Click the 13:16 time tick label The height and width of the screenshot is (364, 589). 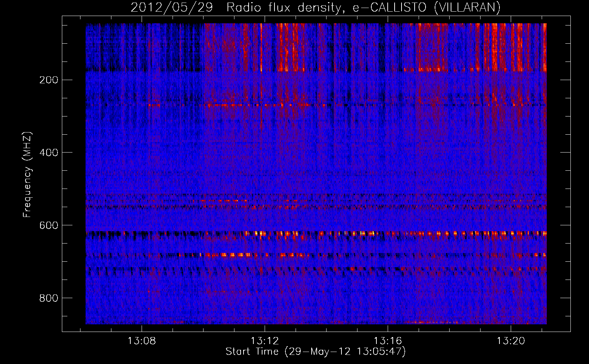click(388, 341)
